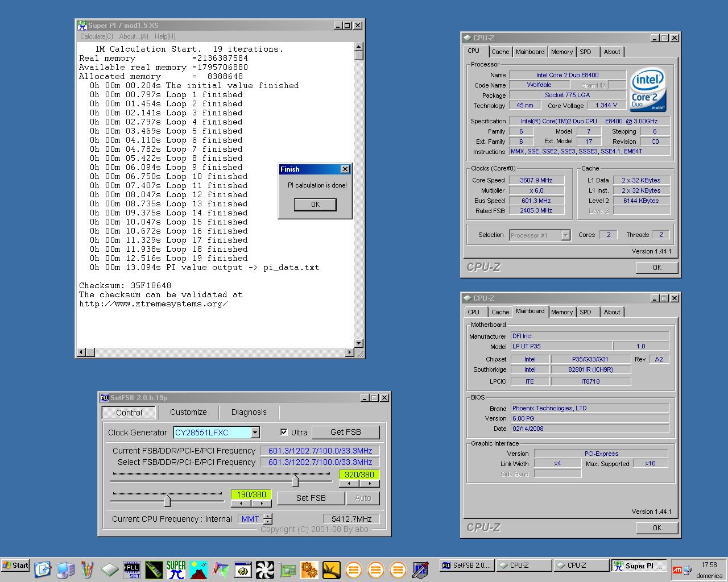This screenshot has width=728, height=582.
Task: Click right arrow under 320/380 value
Action: coord(370,484)
